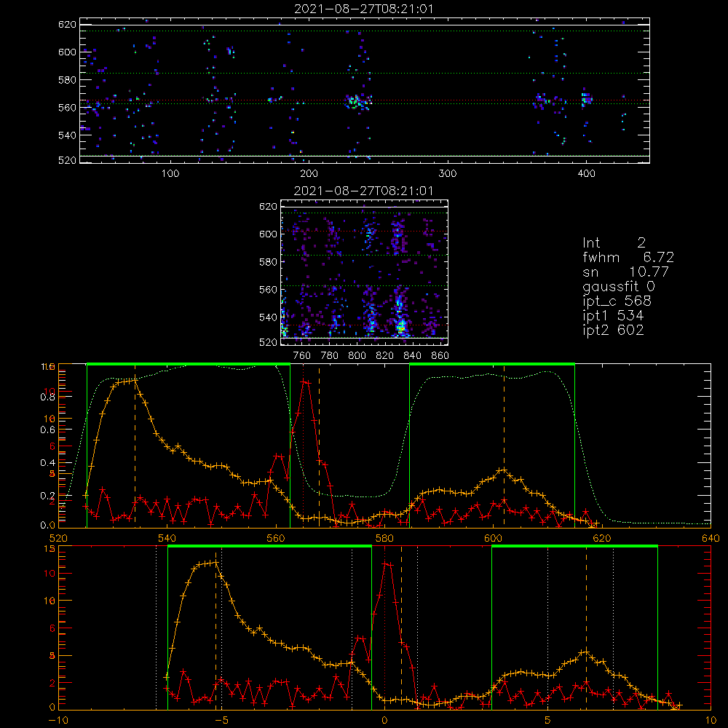
Task: Select the 'Int 2' readout line
Action: pos(614,243)
